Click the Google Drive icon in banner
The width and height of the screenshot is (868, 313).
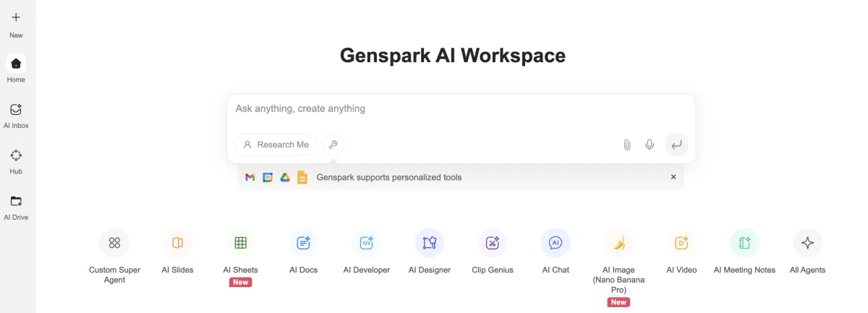click(x=285, y=177)
